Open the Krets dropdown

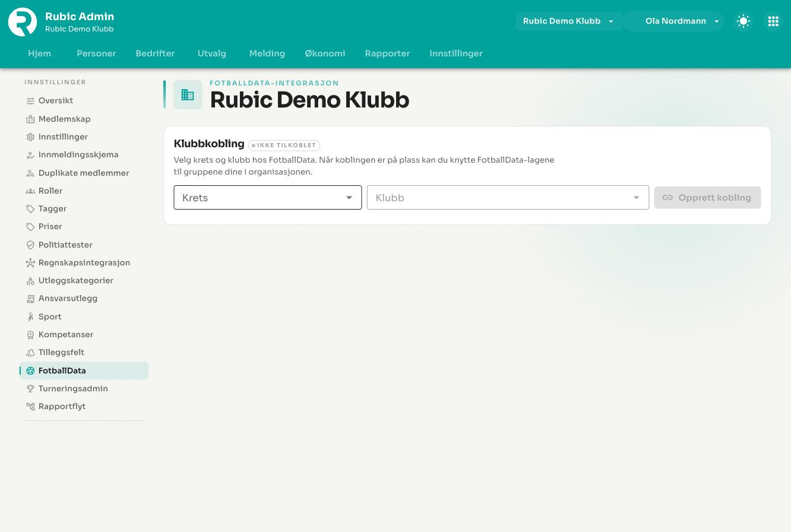coord(268,198)
